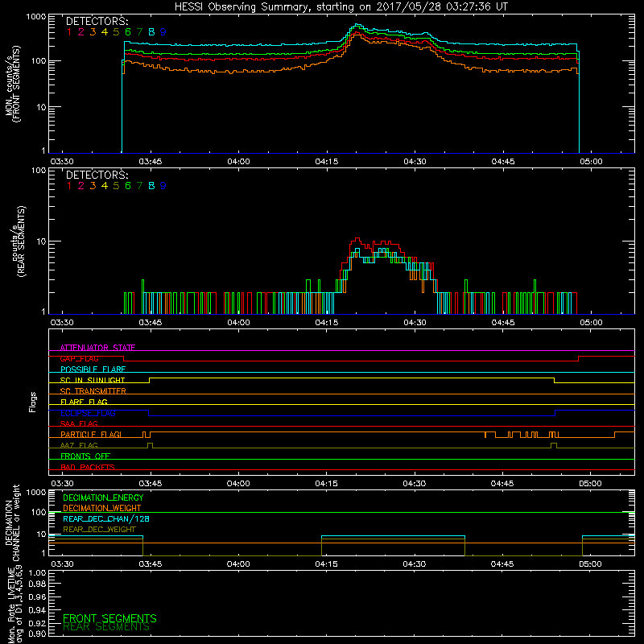The image size is (644, 644).
Task: Select detector 9 legend in front segments panel
Action: pos(163,32)
